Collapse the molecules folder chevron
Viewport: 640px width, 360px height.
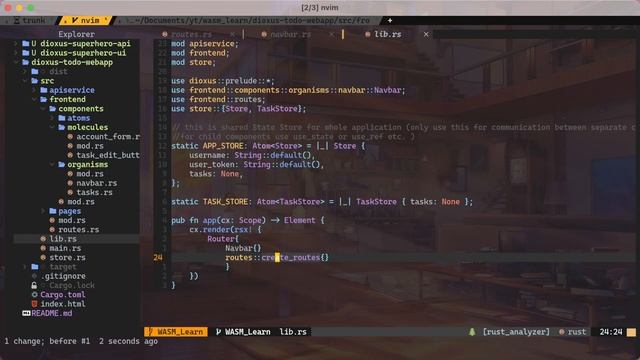pos(52,127)
